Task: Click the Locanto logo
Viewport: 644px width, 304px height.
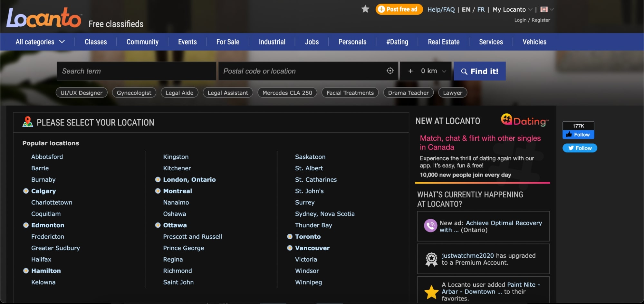Action: tap(44, 18)
